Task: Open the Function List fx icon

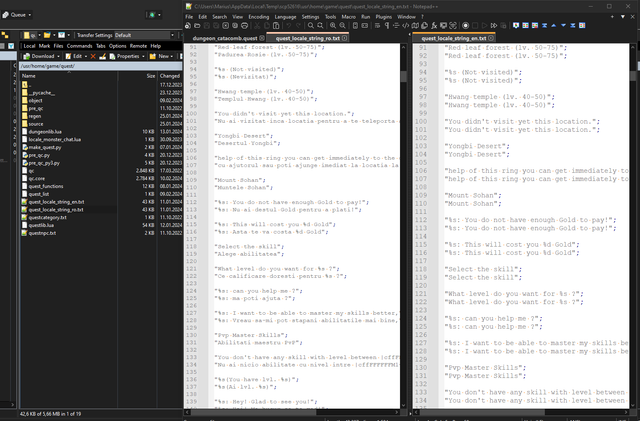Action: pos(434,26)
